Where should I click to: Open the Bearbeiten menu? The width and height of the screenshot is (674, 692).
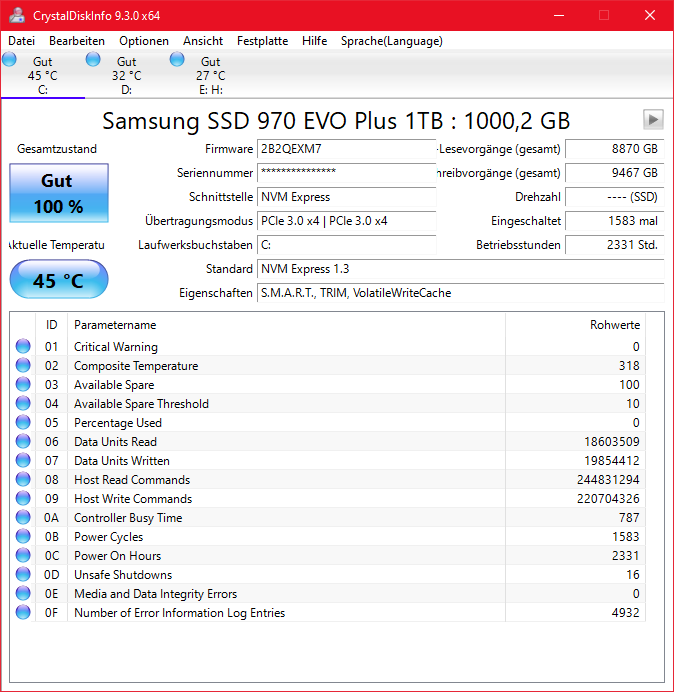77,41
